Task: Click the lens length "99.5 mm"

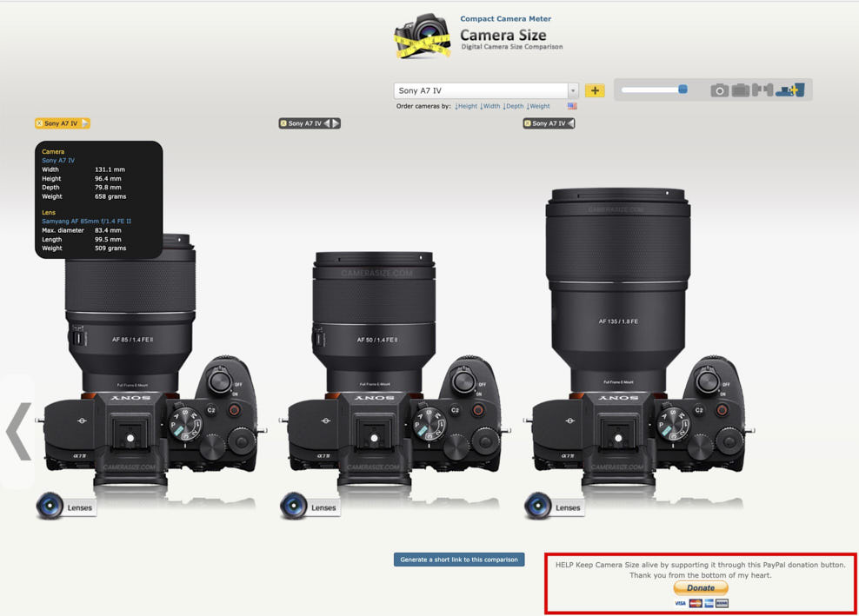Action: click(108, 239)
